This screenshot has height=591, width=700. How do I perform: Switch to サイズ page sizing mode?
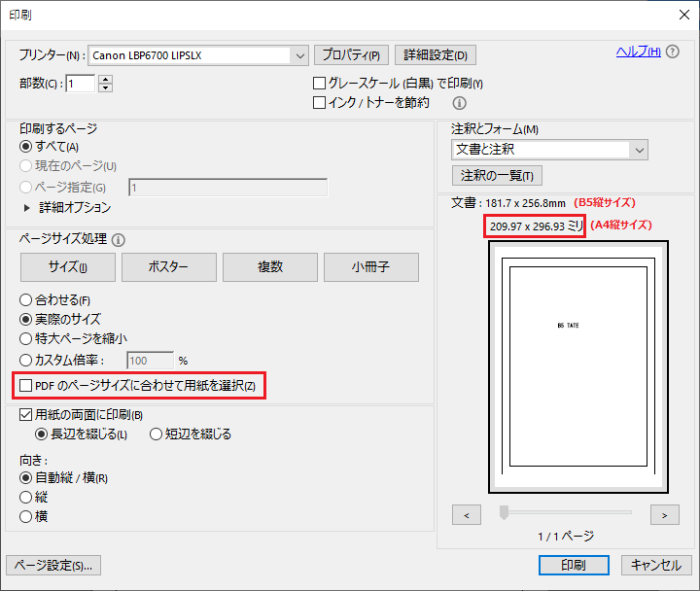[x=68, y=267]
